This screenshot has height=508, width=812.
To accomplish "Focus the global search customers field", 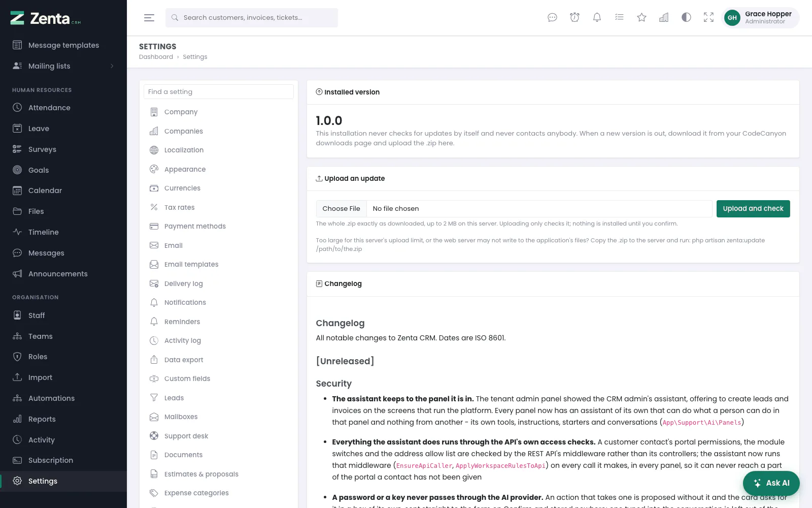I will [252, 18].
